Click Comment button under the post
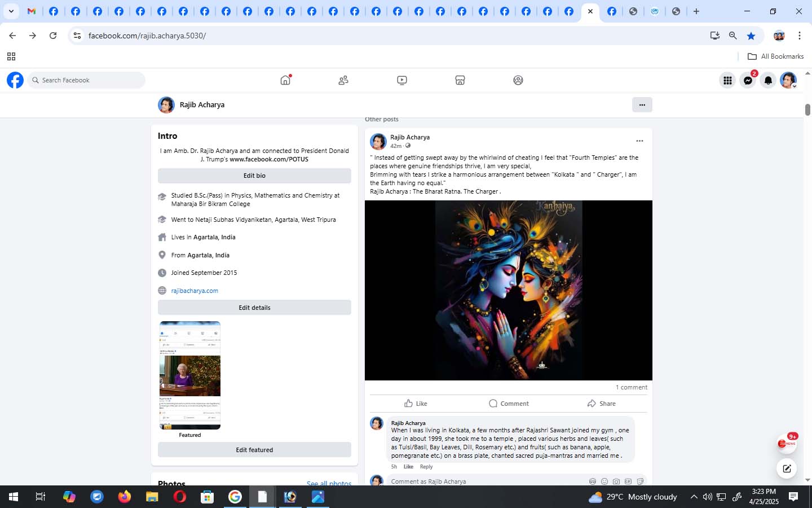The height and width of the screenshot is (508, 812). [509, 404]
